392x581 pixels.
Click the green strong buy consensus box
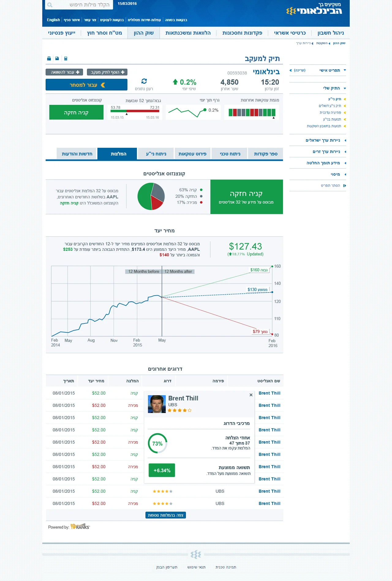[x=247, y=197]
